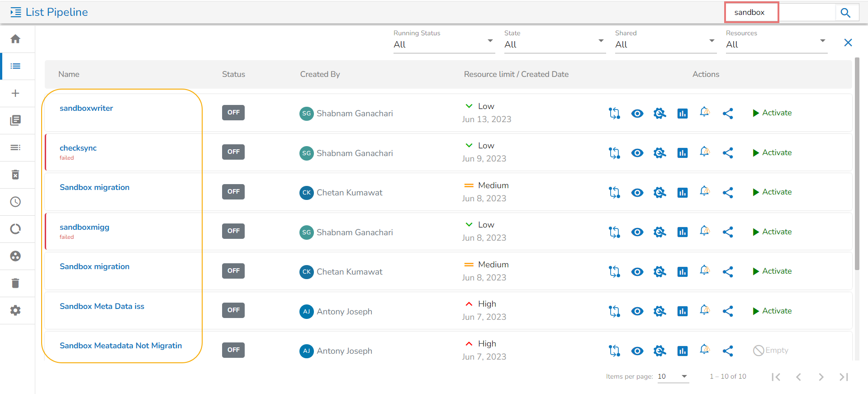Toggle the OFF switch for checksync
Viewport: 868px width, 394px height.
(x=233, y=152)
